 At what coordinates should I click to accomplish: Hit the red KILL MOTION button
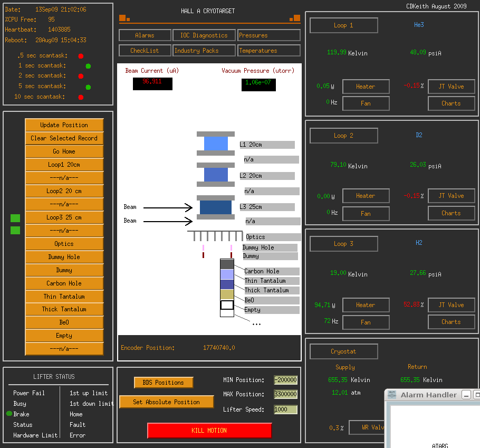pyautogui.click(x=209, y=430)
